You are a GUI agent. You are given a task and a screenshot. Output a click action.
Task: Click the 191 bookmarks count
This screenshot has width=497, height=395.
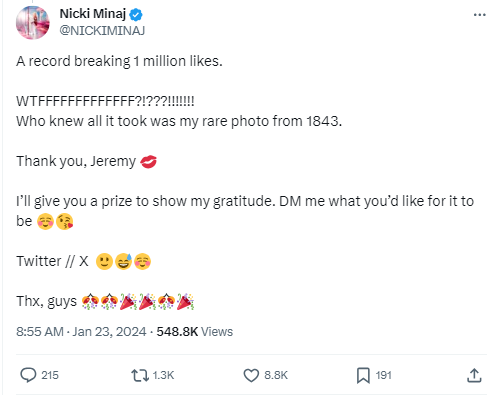coord(384,375)
